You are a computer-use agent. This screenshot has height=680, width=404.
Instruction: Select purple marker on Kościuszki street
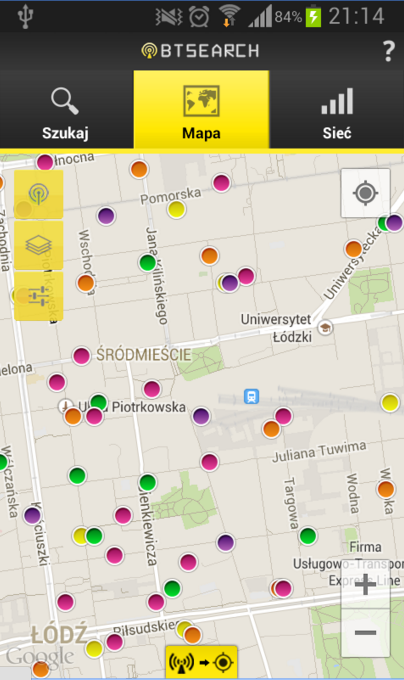33,516
